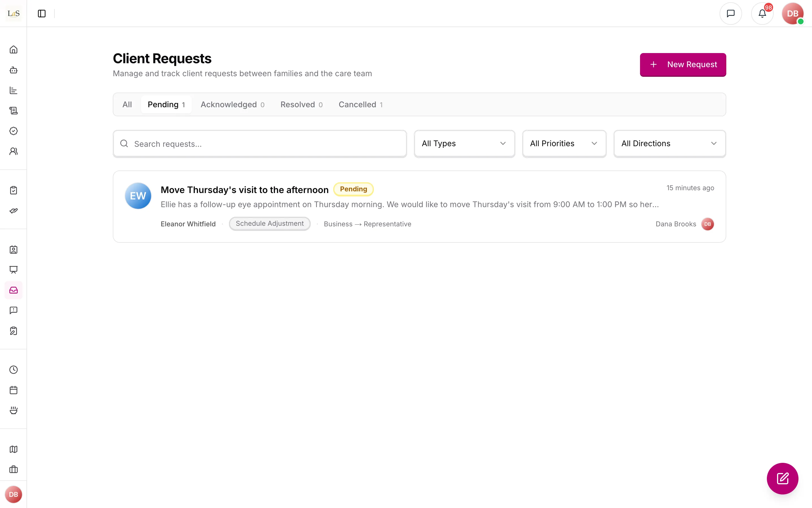Expand the All Types dropdown
The image size is (812, 508).
tap(464, 143)
